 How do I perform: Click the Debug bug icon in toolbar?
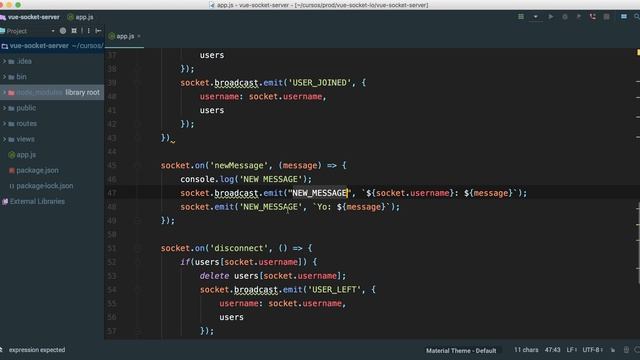[x=565, y=17]
